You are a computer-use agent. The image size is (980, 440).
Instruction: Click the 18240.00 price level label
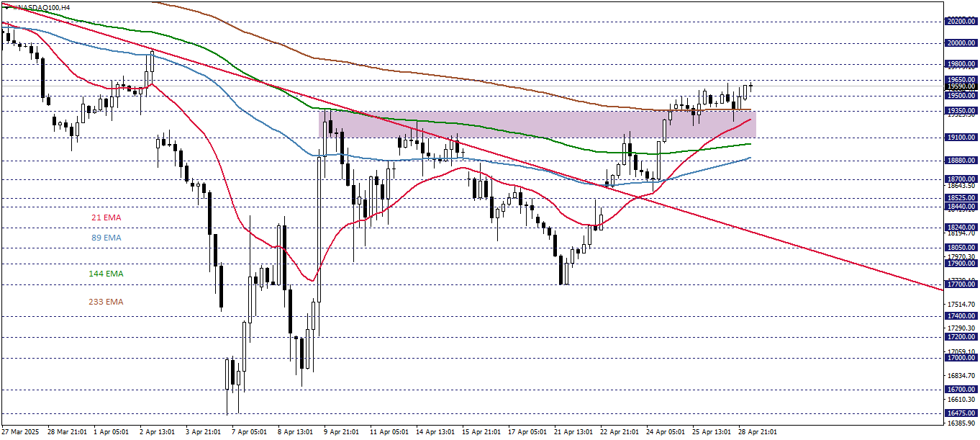[962, 227]
